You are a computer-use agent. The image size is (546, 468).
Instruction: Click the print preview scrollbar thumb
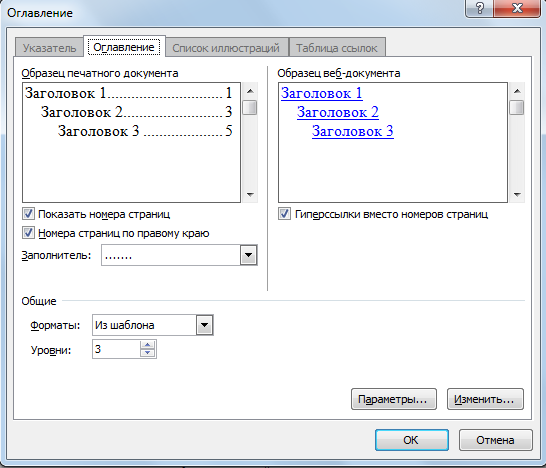pyautogui.click(x=250, y=107)
